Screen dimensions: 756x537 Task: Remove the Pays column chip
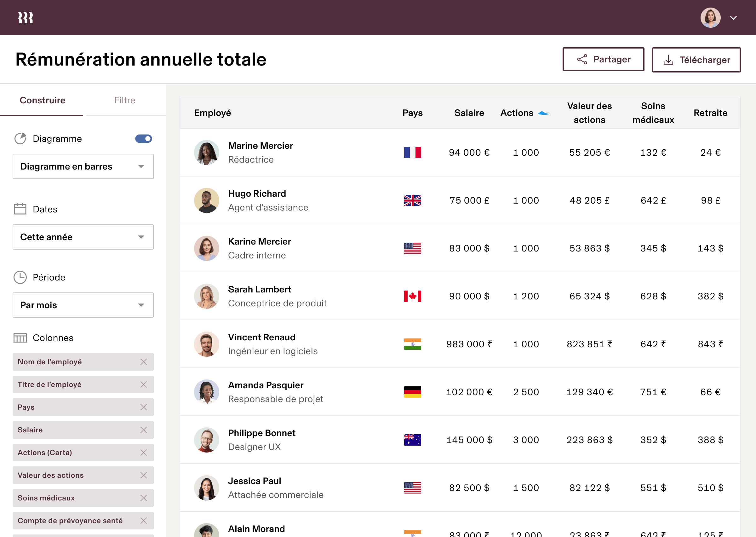(143, 407)
